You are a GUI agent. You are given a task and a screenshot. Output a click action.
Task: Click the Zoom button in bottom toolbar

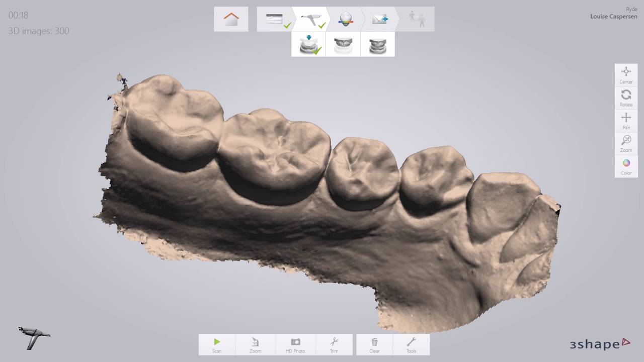point(255,344)
